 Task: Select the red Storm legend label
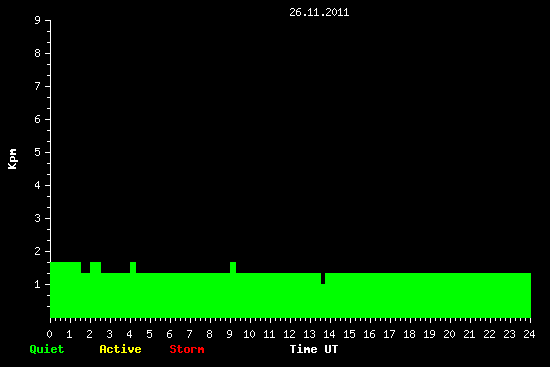tap(187, 349)
